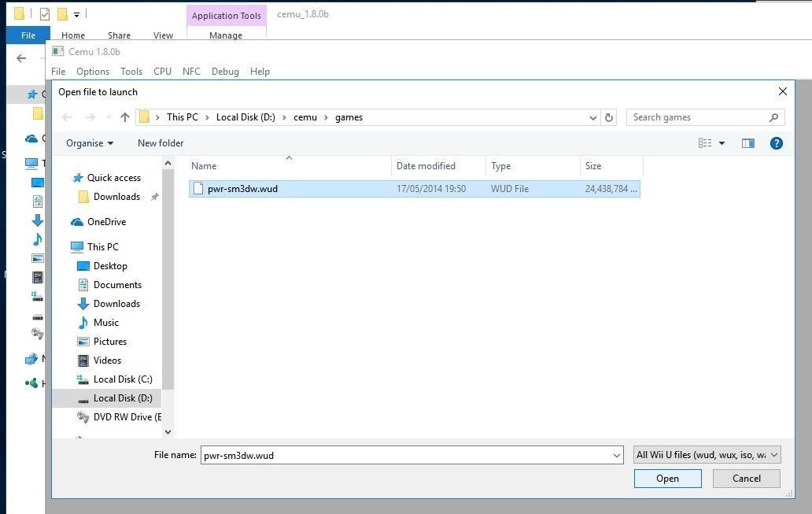Screen dimensions: 812x514
Task: Open the Explorer quick access toolbar dropdown
Action: point(76,14)
